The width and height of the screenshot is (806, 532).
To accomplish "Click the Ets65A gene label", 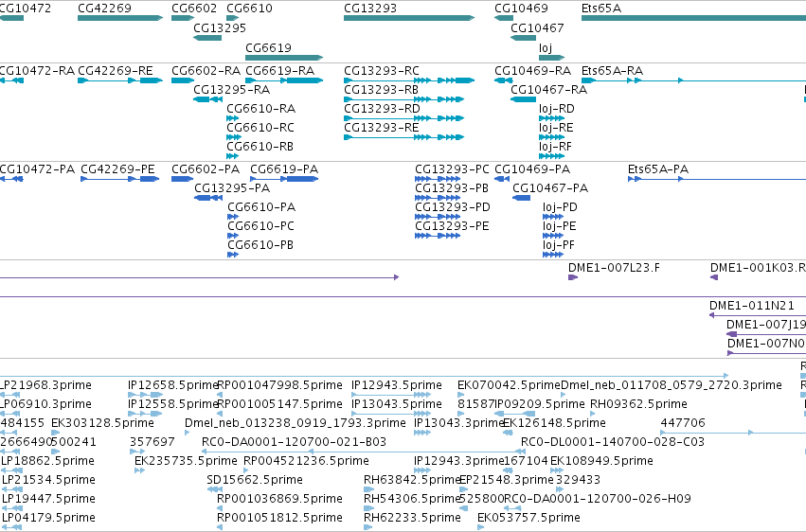I will point(601,9).
